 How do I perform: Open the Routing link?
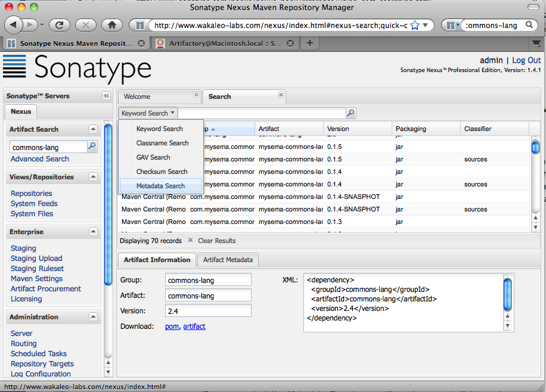pos(24,343)
